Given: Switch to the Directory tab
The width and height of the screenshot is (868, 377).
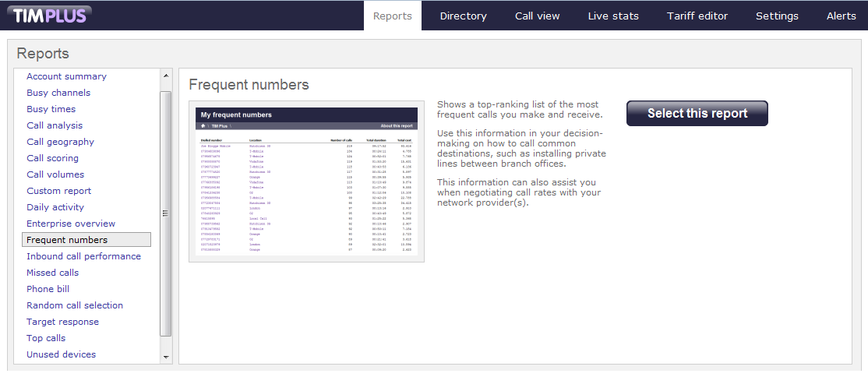Looking at the screenshot, I should [463, 16].
